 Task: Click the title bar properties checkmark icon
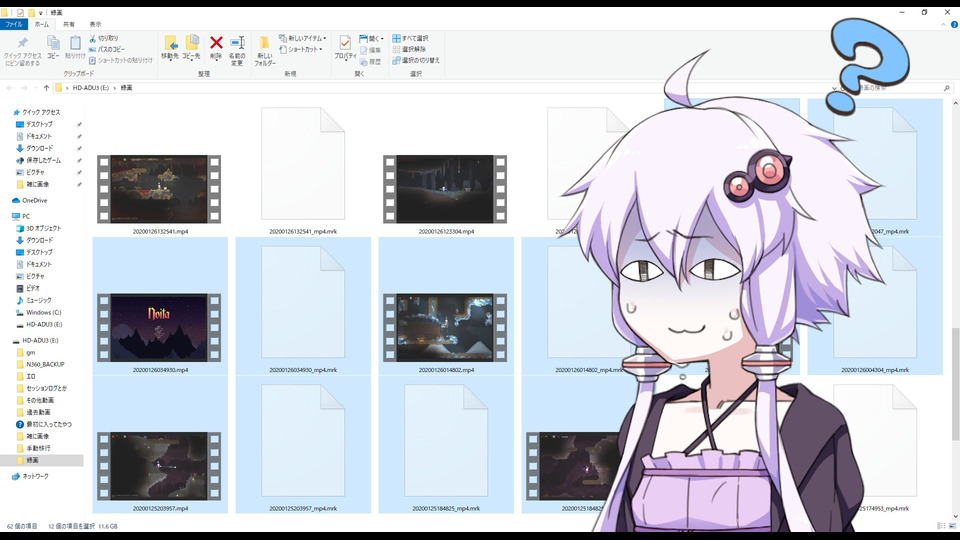tap(20, 12)
